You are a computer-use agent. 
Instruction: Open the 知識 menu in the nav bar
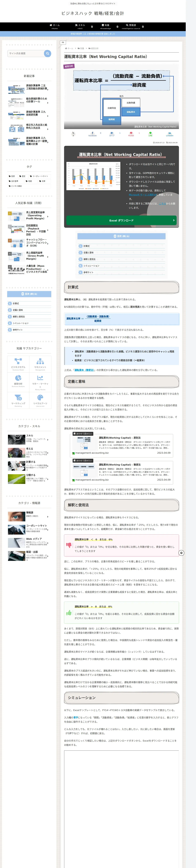pos(105,27)
